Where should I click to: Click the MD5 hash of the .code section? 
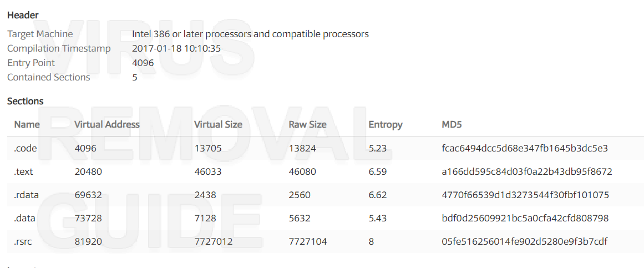[x=525, y=148]
